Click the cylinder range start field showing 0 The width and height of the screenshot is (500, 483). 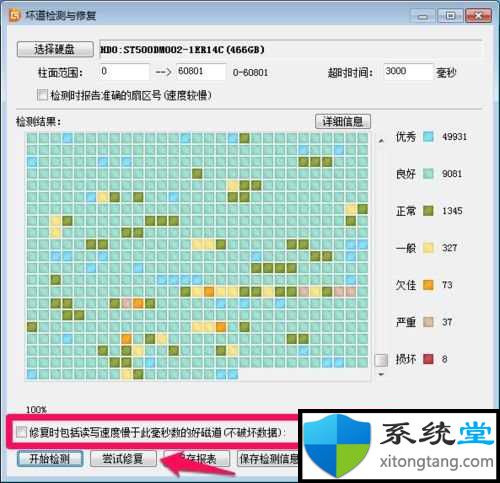tap(124, 71)
